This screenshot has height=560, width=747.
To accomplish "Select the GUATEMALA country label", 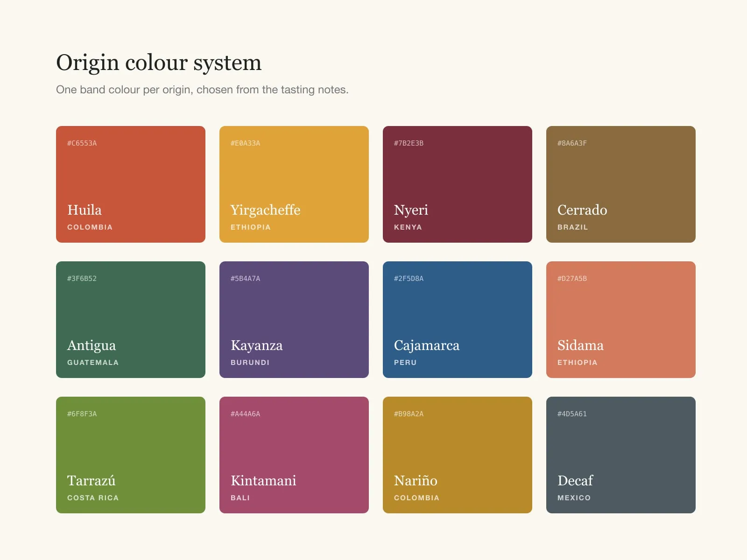I will pyautogui.click(x=93, y=363).
